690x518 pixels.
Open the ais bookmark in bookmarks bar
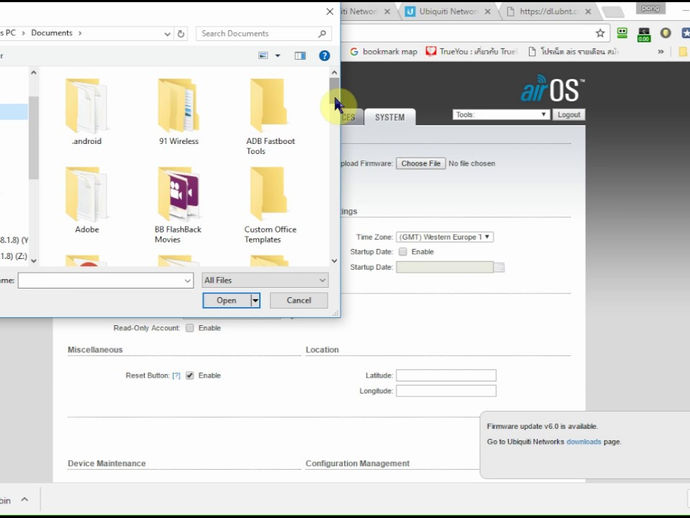click(574, 52)
